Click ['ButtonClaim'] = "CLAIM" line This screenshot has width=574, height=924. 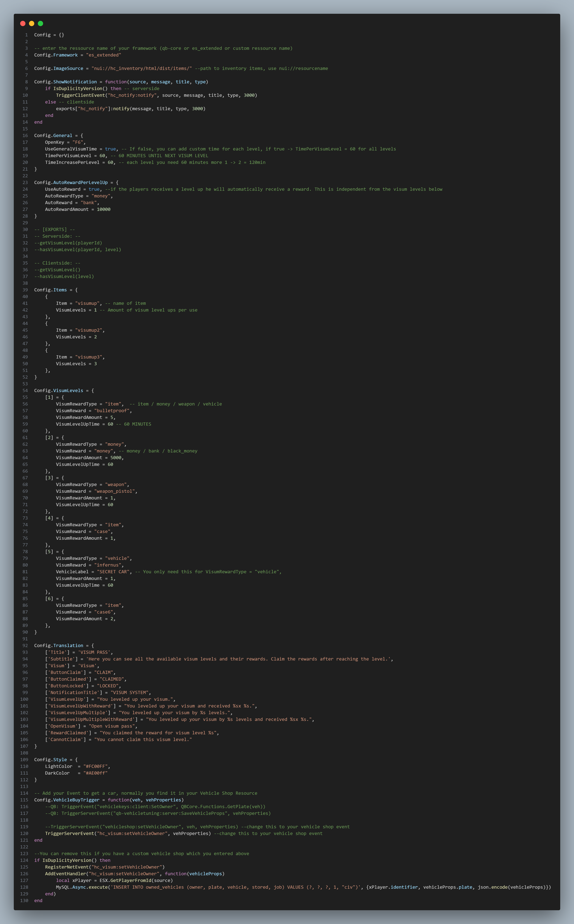(80, 673)
